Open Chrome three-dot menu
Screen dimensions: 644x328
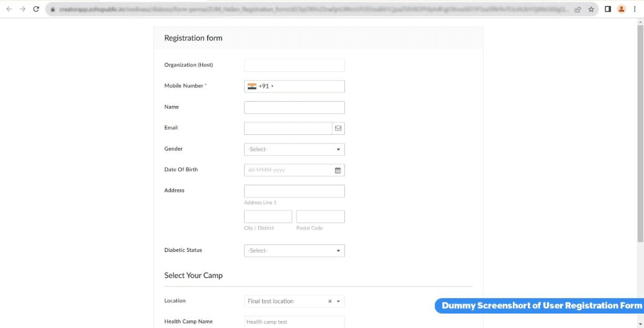[635, 9]
